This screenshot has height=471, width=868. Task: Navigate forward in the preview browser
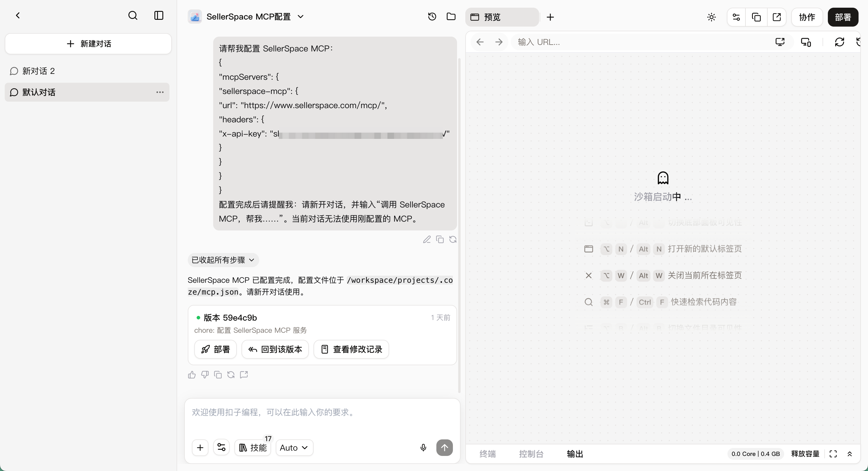coord(499,42)
